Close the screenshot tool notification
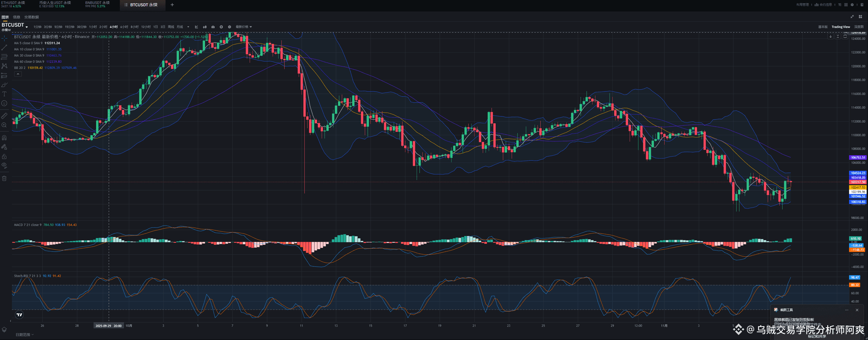Image resolution: width=868 pixels, height=340 pixels. pyautogui.click(x=857, y=310)
